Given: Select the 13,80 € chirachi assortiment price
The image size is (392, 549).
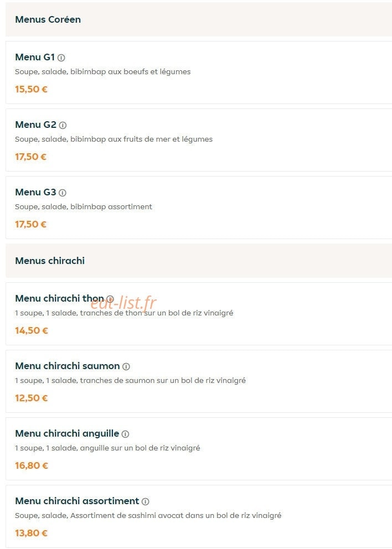Looking at the screenshot, I should (x=31, y=534).
